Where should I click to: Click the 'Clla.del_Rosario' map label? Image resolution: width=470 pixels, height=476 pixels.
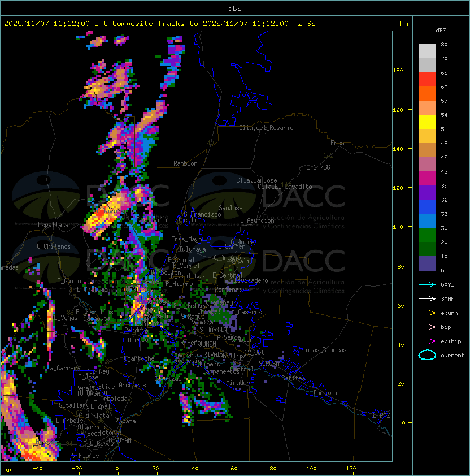tap(266, 128)
